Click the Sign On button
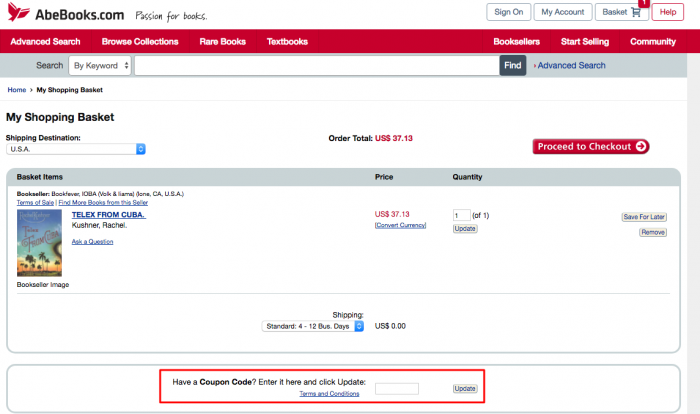The height and width of the screenshot is (414, 700). pyautogui.click(x=508, y=12)
